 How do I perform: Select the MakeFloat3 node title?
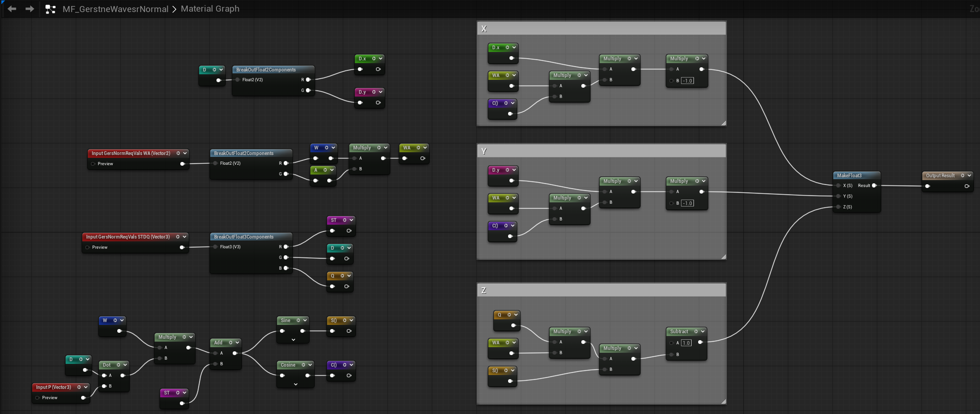(x=849, y=175)
